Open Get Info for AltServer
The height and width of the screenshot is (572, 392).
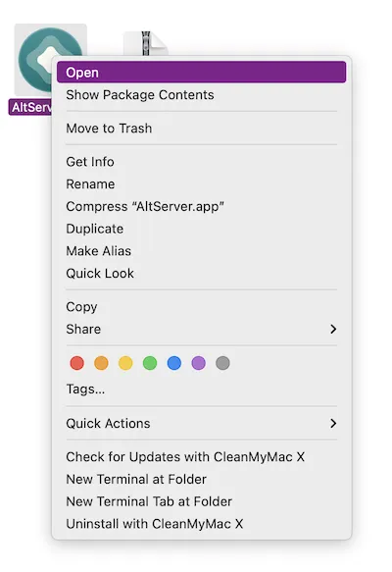[202, 162]
